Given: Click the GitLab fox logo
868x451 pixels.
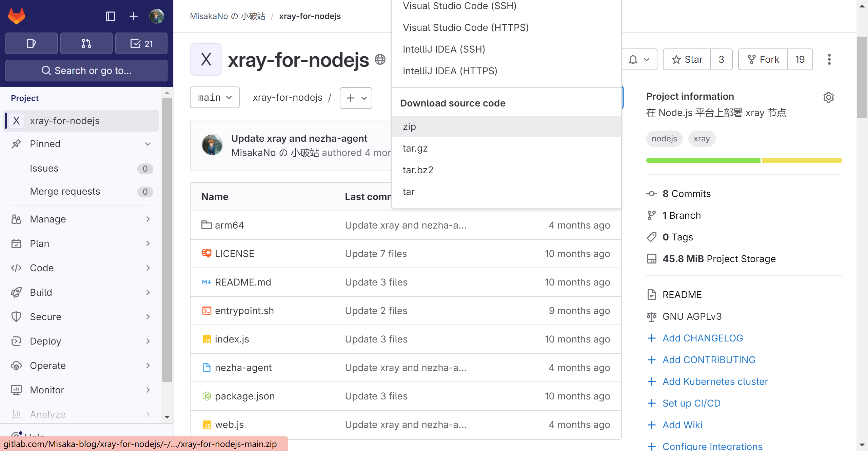Looking at the screenshot, I should coord(17,16).
